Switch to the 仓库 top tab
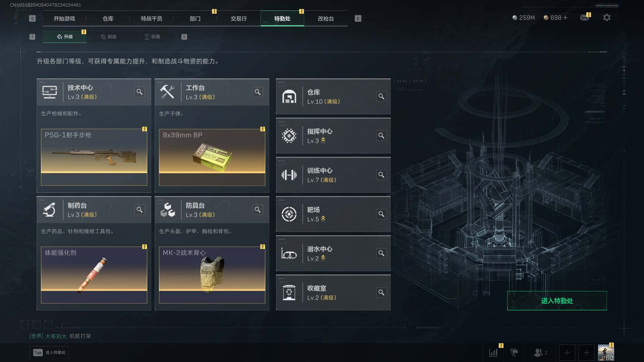Screen dimensions: 644x362 (x=108, y=18)
